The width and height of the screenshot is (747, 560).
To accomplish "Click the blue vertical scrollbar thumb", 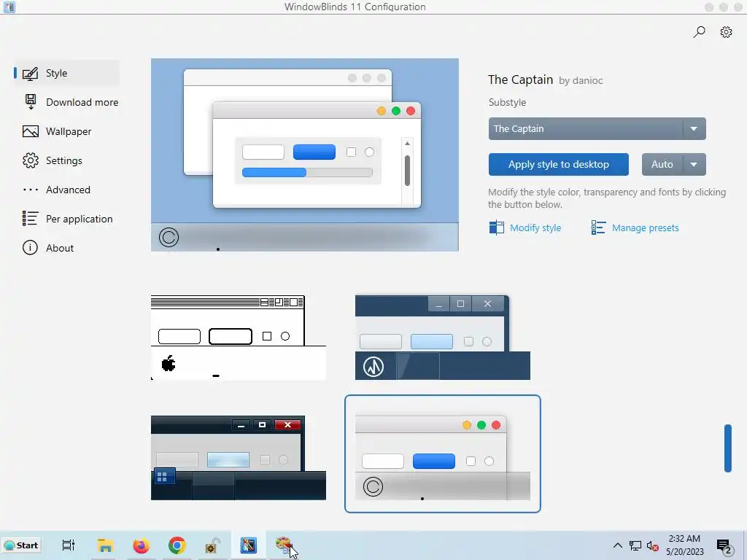I will click(x=727, y=448).
